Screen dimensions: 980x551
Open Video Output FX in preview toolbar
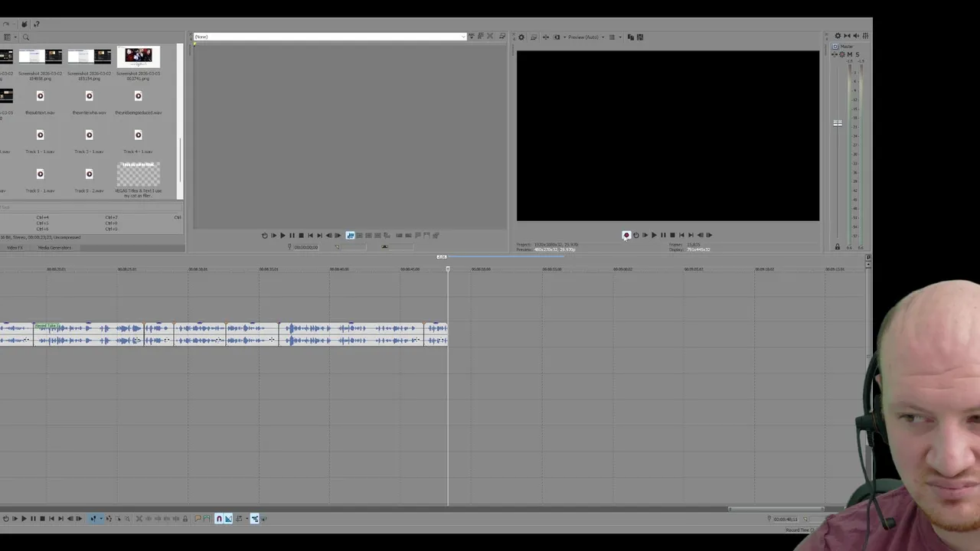(546, 37)
